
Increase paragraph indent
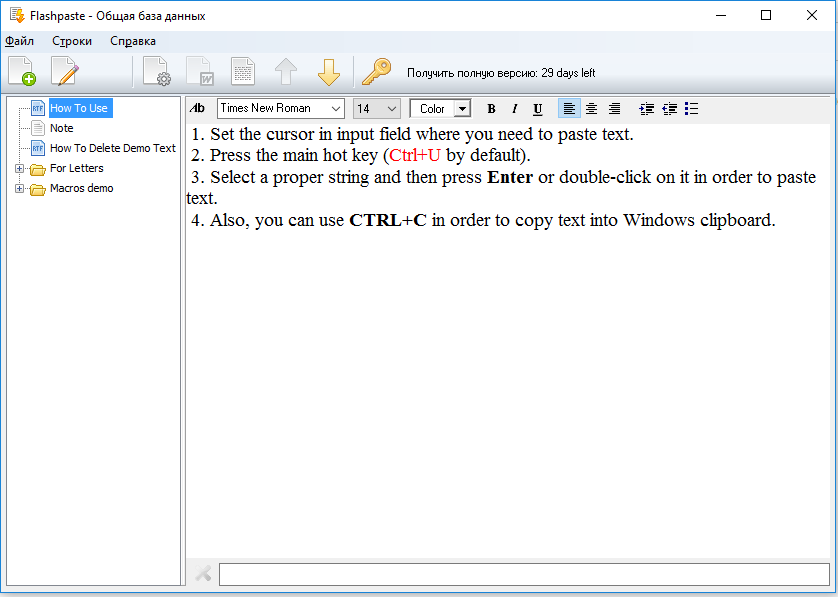click(x=646, y=108)
